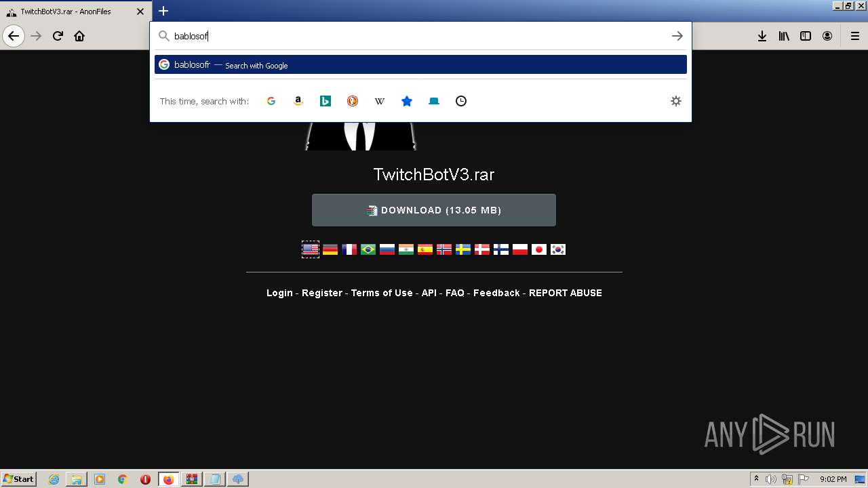Image resolution: width=868 pixels, height=488 pixels.
Task: Switch language to Swedish flag
Action: point(463,249)
